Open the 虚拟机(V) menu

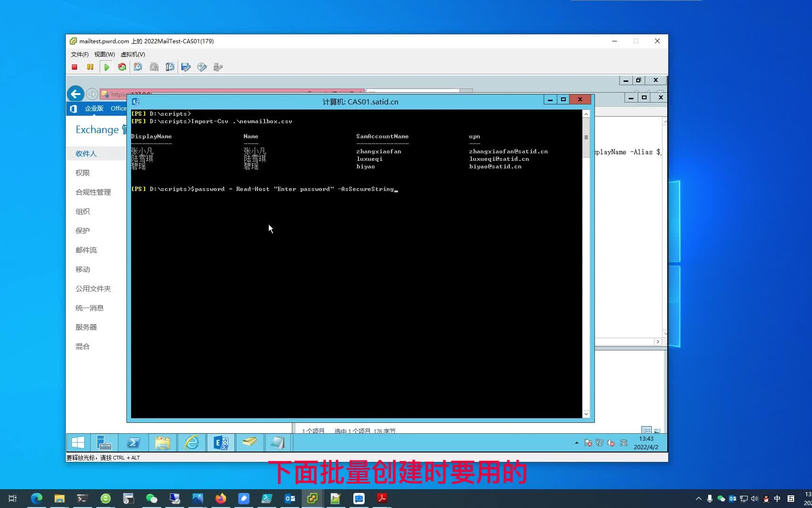[133, 55]
